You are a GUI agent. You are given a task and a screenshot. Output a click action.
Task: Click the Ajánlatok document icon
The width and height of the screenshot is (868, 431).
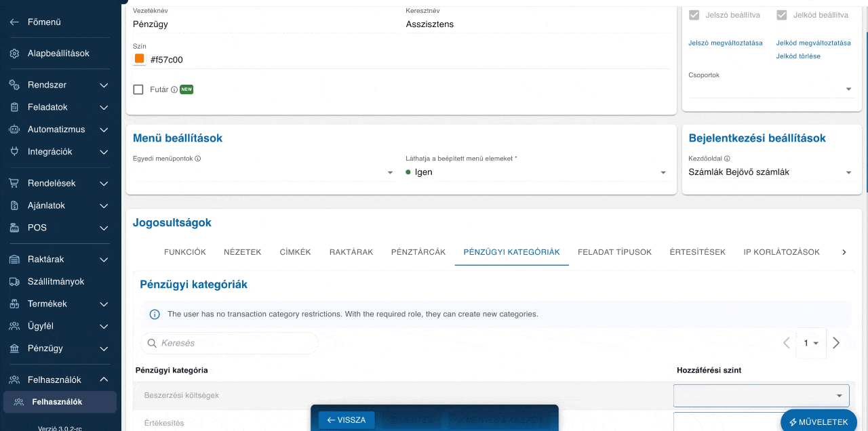[x=14, y=205]
